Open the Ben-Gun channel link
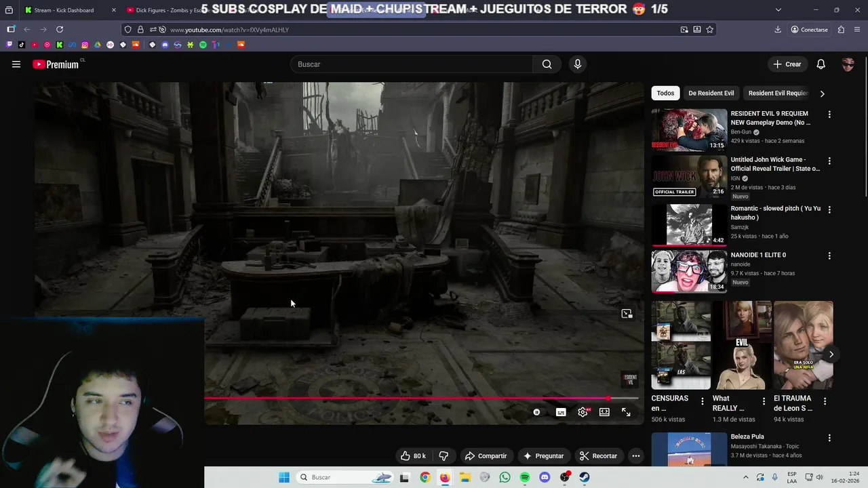The image size is (868, 488). [x=742, y=132]
